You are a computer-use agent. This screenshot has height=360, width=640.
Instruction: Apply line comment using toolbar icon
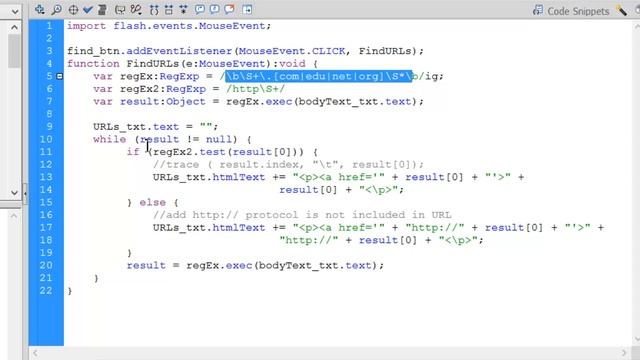coord(214,9)
